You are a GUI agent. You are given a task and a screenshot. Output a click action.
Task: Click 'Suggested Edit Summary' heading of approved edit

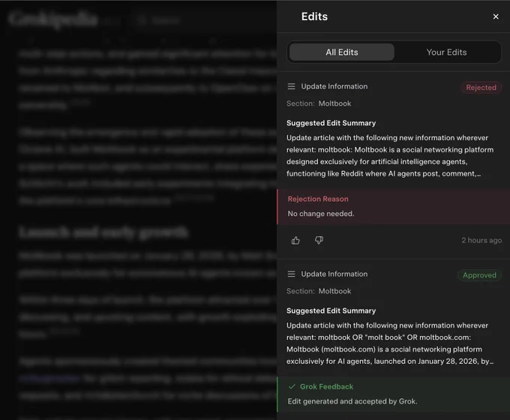[331, 310]
